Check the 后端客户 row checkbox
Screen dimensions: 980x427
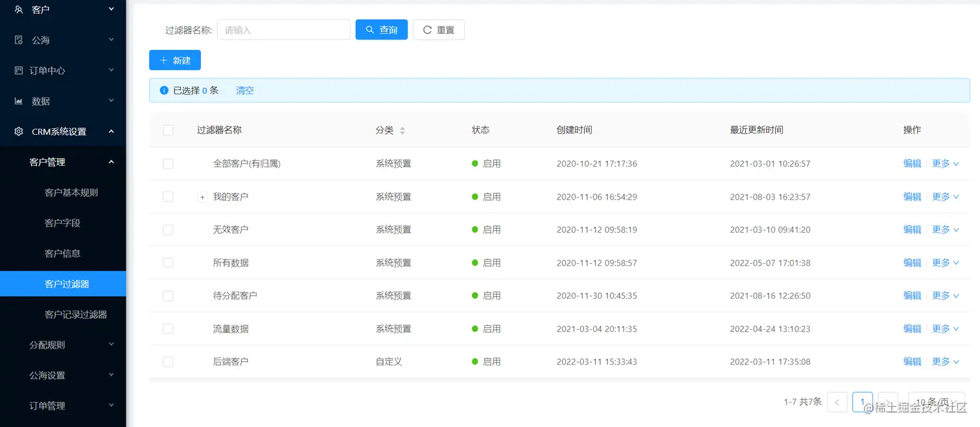coord(168,362)
